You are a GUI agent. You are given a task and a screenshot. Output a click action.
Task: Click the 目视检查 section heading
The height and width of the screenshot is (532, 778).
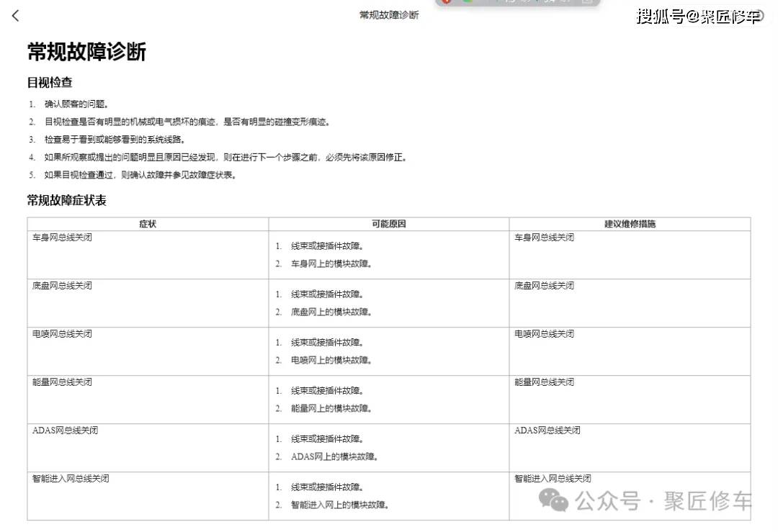[x=50, y=83]
